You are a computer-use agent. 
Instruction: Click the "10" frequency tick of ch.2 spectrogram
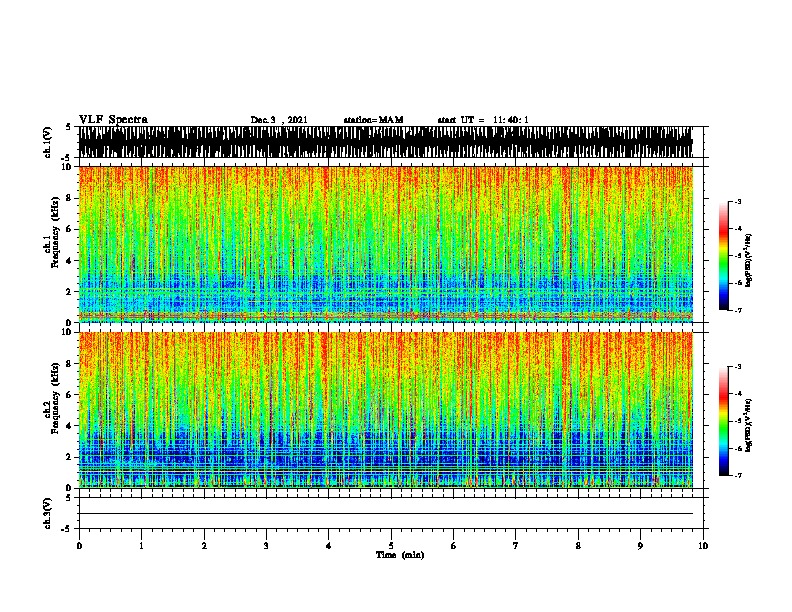click(x=68, y=332)
